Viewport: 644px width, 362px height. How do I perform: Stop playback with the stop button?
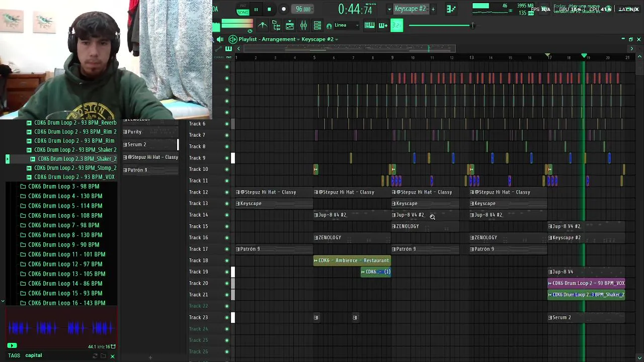tap(269, 9)
